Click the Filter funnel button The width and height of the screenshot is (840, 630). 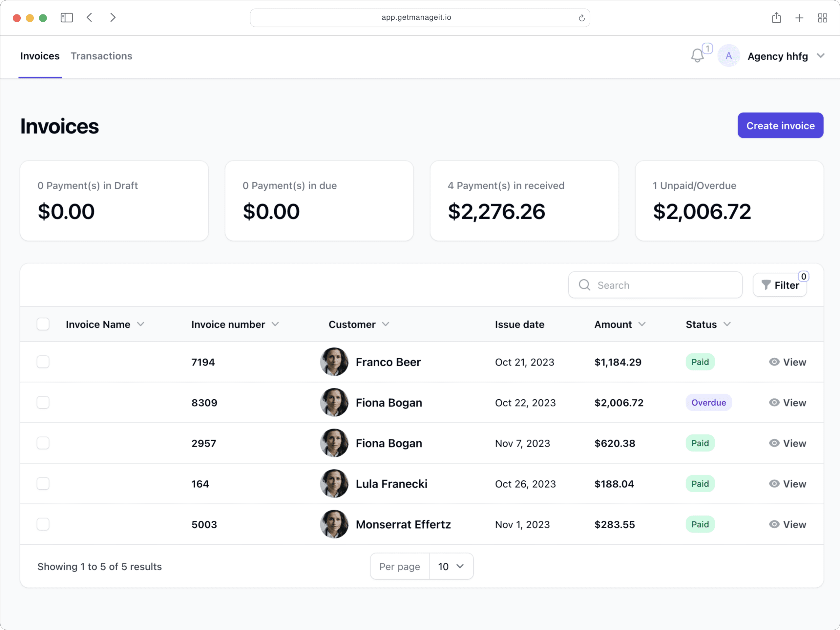pyautogui.click(x=780, y=285)
